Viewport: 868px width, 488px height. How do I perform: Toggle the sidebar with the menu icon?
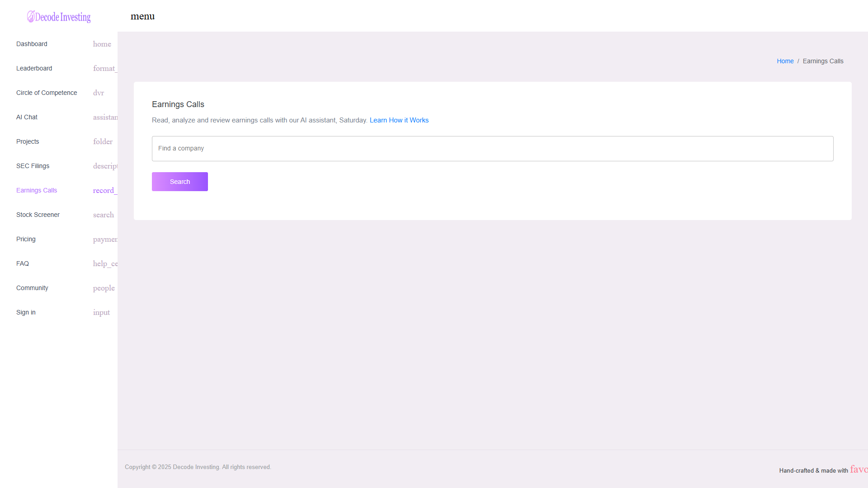pyautogui.click(x=142, y=16)
